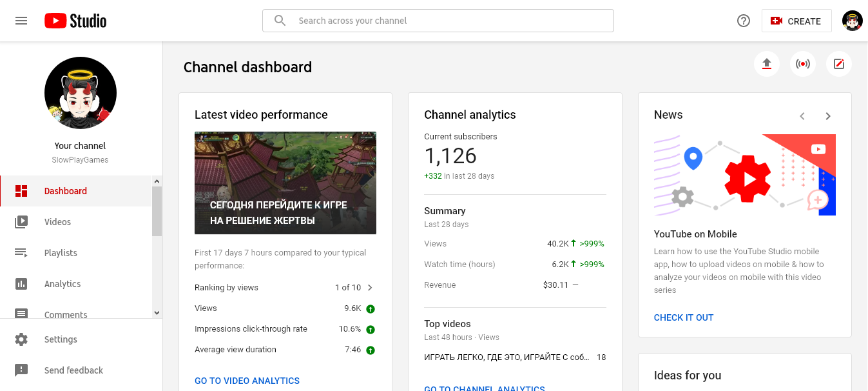
Task: Open the help question mark icon
Action: pos(743,20)
